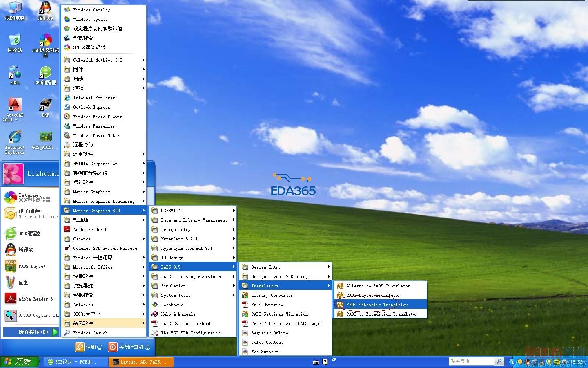Expand the Cadence program folder
Screen dimensions: 588x368
[104, 239]
